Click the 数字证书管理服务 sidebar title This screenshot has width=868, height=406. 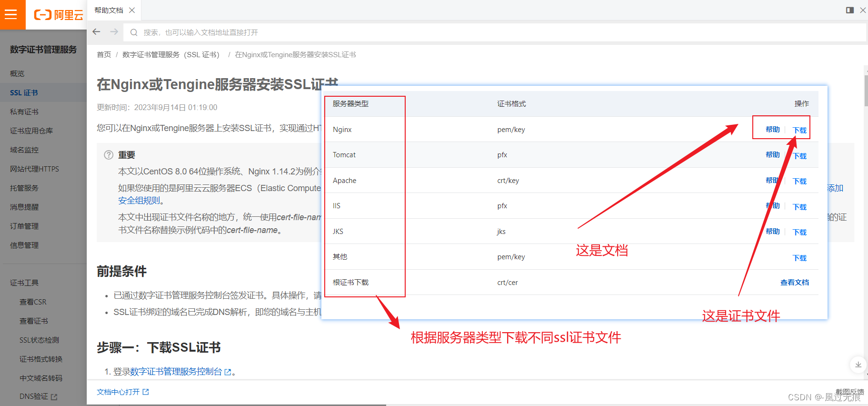pos(43,50)
